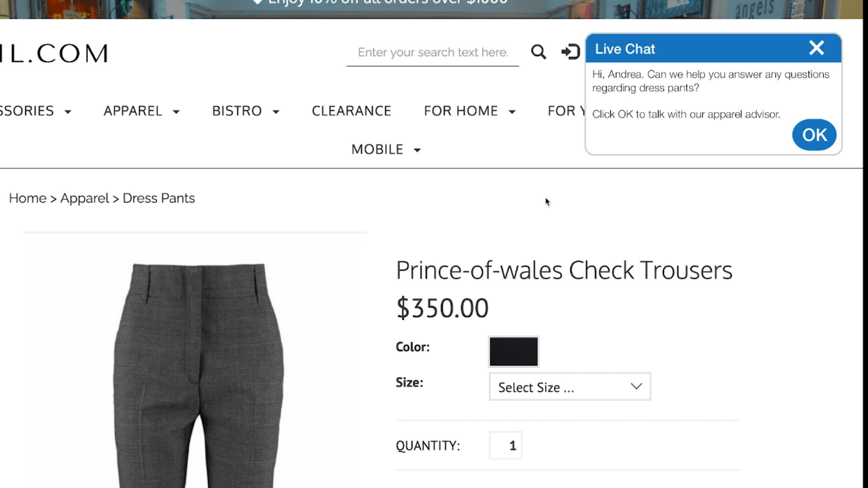The height and width of the screenshot is (488, 868).
Task: Click the Prince-of-wales Check Trousers title
Action: click(x=564, y=270)
